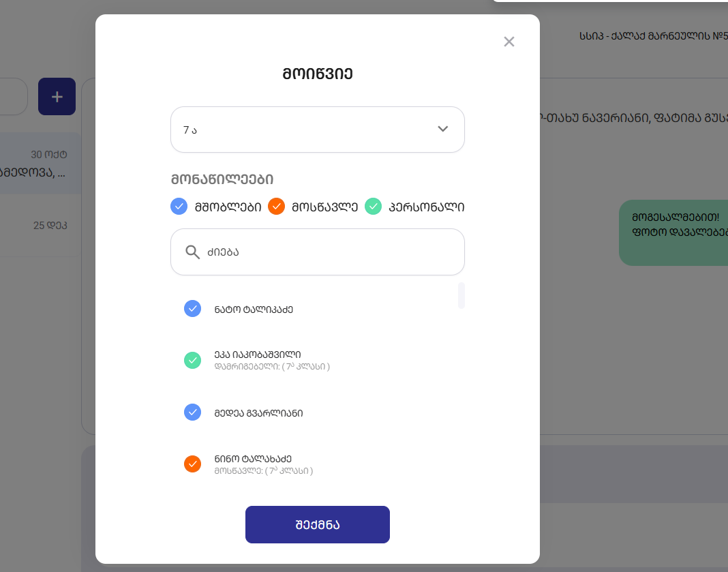Toggle the მშობლები filter checkbox
Screen dimensions: 728x572
(x=179, y=206)
